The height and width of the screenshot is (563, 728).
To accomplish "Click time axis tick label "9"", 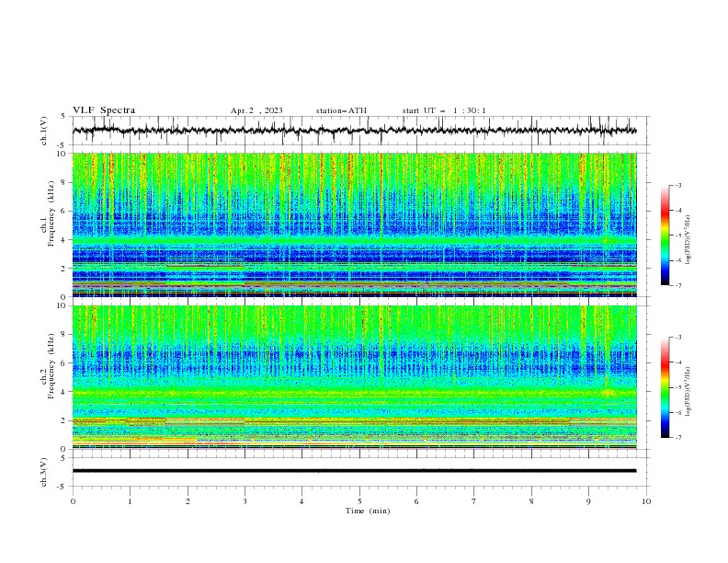I will point(588,501).
